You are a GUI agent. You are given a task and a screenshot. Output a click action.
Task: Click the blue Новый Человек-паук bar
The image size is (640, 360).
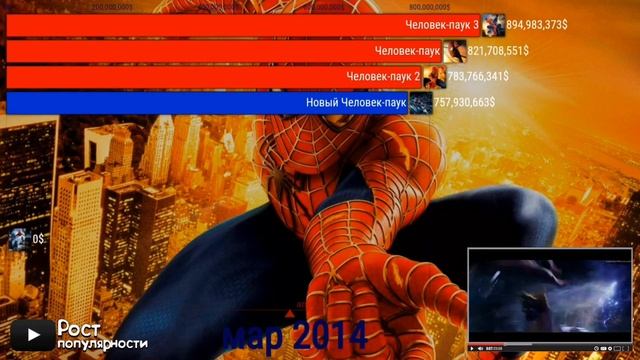click(207, 102)
